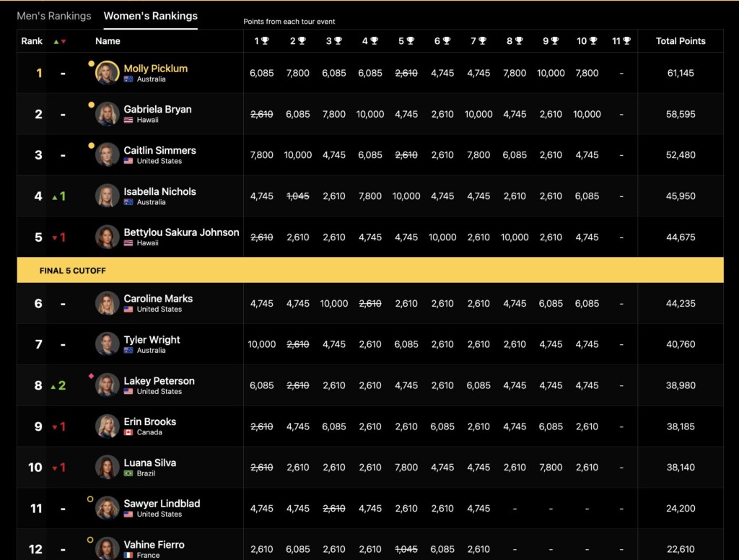This screenshot has width=739, height=560.
Task: Select the Women's Rankings tab
Action: pos(150,16)
